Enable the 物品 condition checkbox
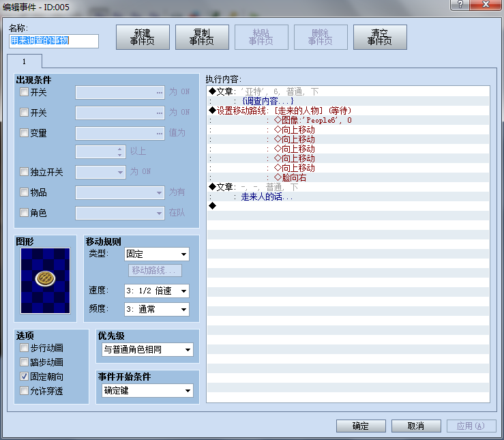 pos(24,192)
